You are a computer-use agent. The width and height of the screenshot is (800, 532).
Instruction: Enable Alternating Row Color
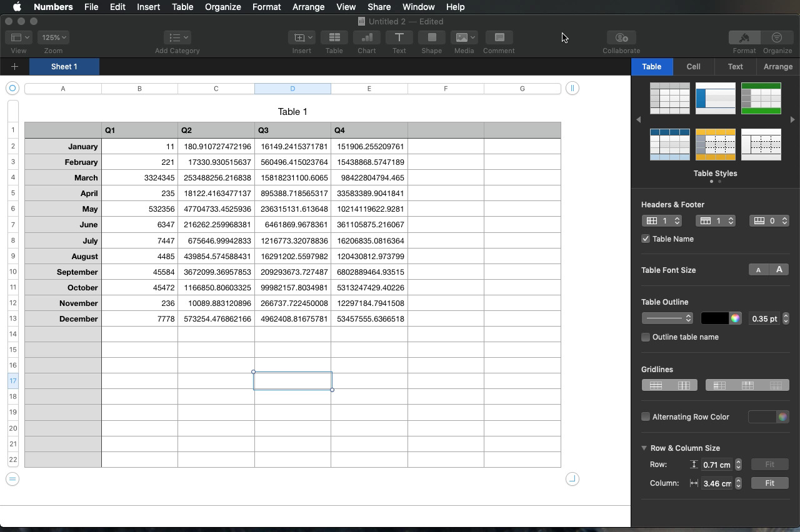pyautogui.click(x=646, y=416)
